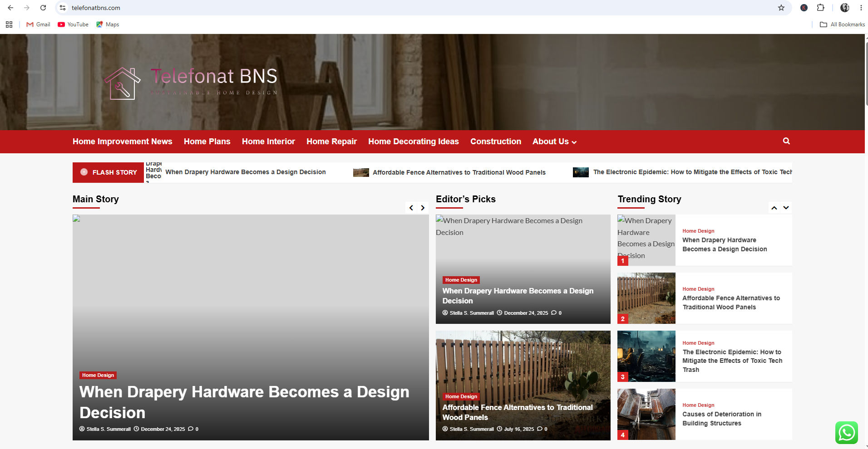Click author Stella S. Summerall on main story
Viewport: 868px width, 449px height.
point(108,429)
